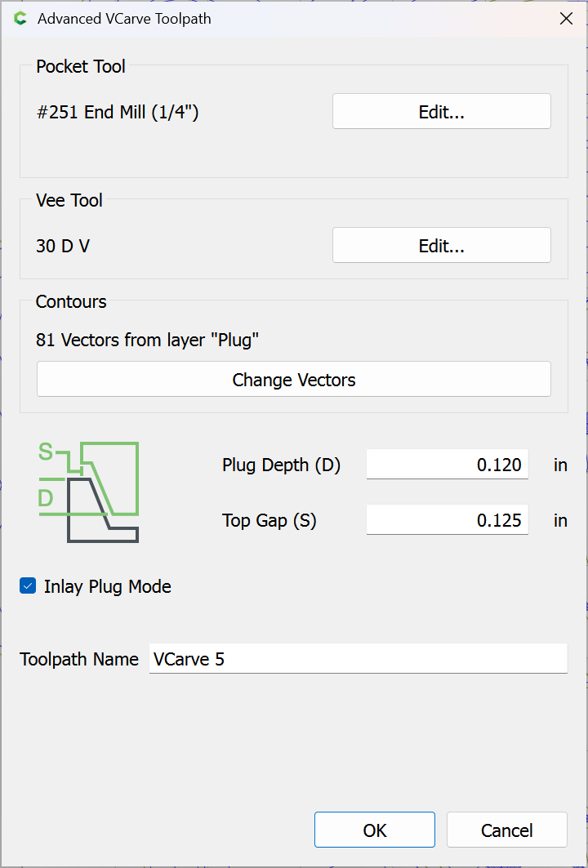Click into the Toolpath Name text field

point(357,658)
